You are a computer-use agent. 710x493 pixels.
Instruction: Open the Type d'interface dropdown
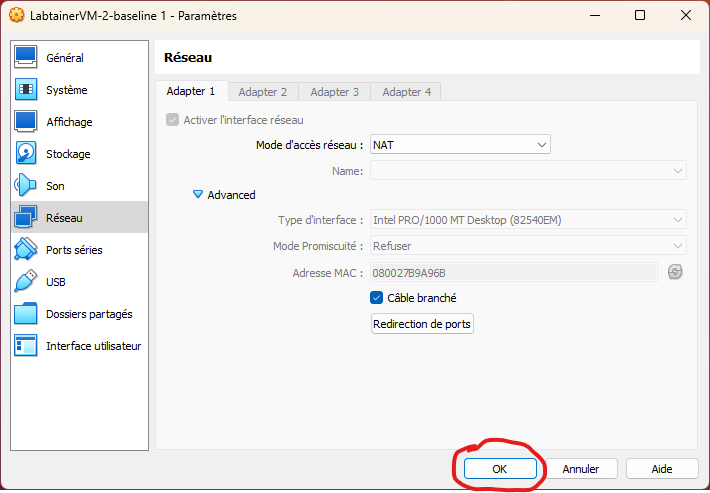coord(528,220)
